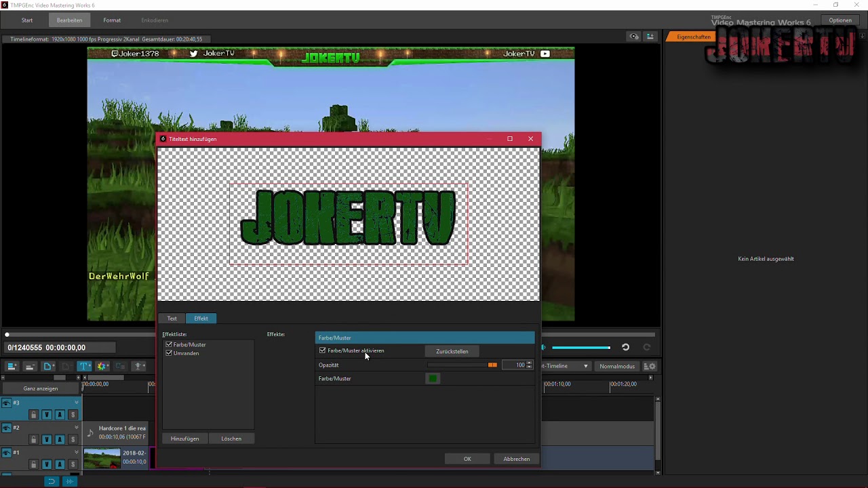Uncheck Farbe/Muster in the Effektliste
Viewport: 868px width, 488px height.
169,344
